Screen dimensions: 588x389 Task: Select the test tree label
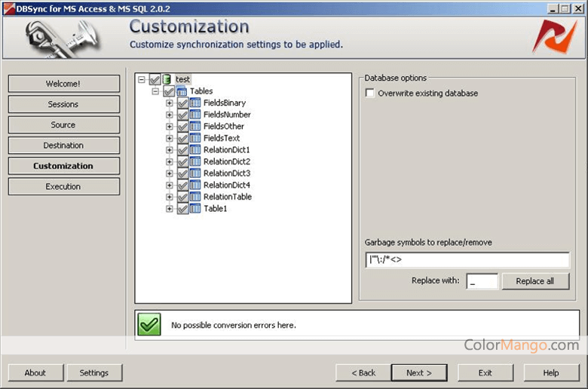182,79
